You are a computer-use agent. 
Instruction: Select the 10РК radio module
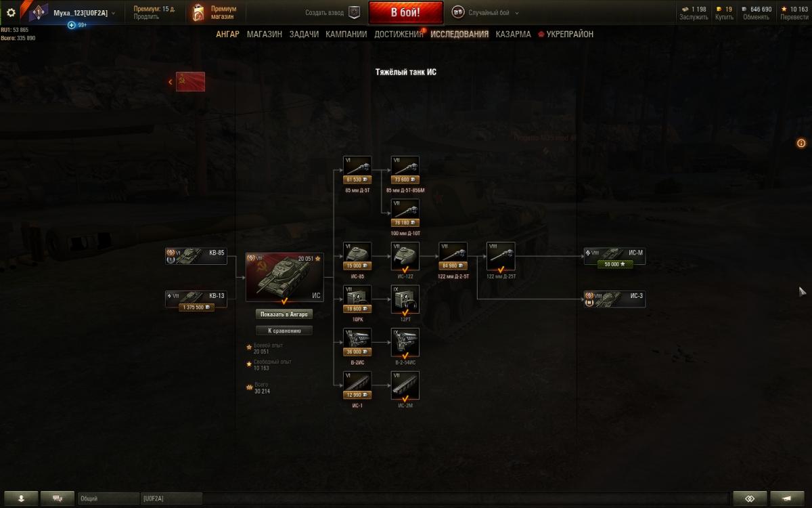click(x=357, y=299)
